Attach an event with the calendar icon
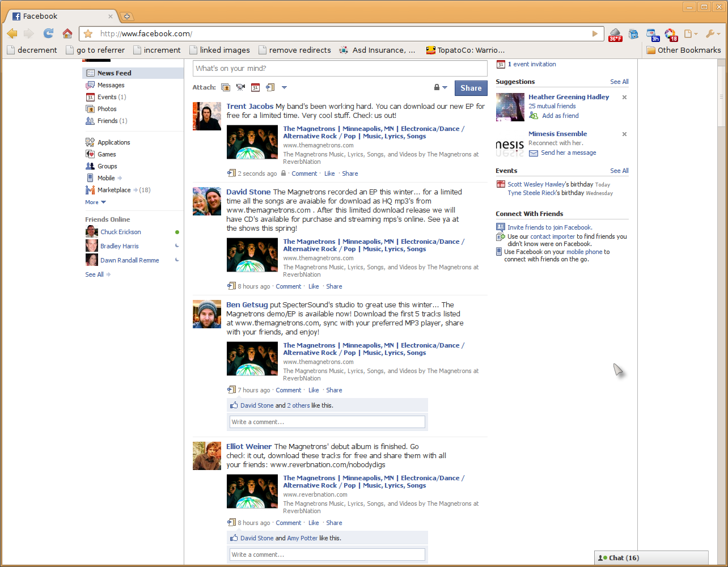728x567 pixels. click(x=255, y=87)
